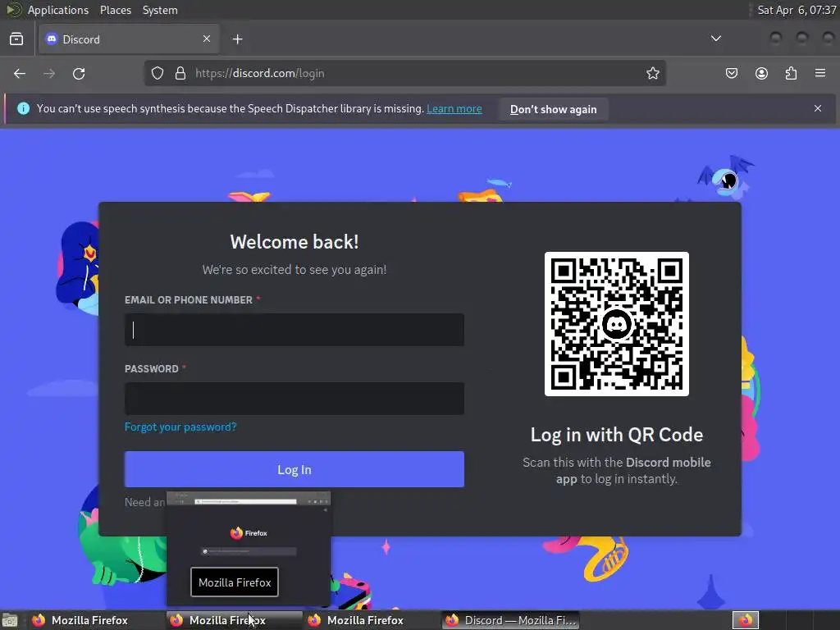Open the tracking protection shield icon
This screenshot has width=840, height=630.
click(157, 73)
